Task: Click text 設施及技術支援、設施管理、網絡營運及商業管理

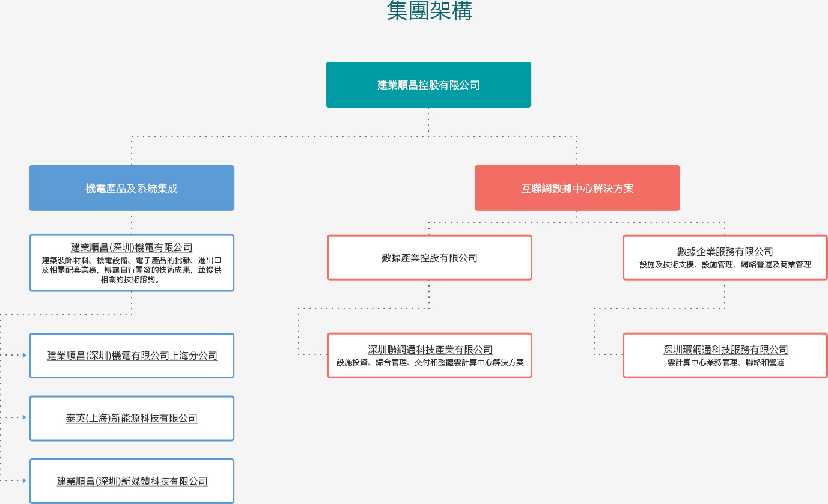Action: pos(725,264)
